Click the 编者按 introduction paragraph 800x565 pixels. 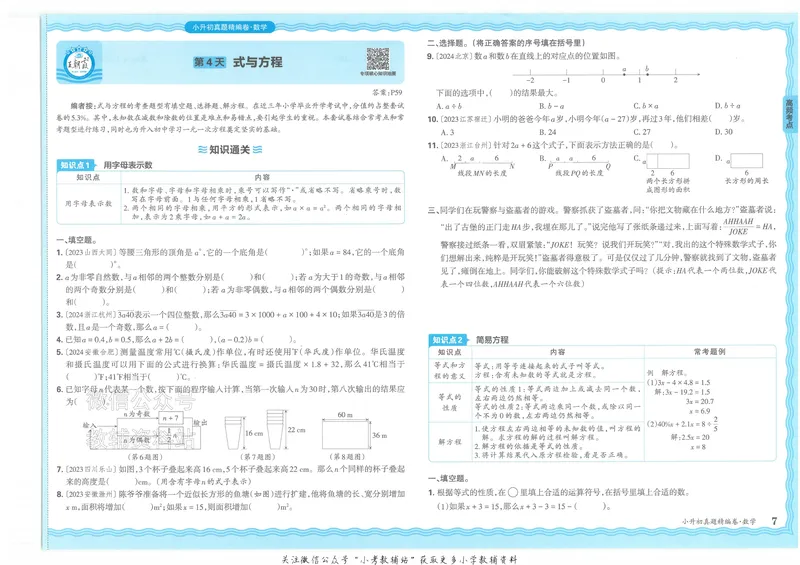pos(231,117)
